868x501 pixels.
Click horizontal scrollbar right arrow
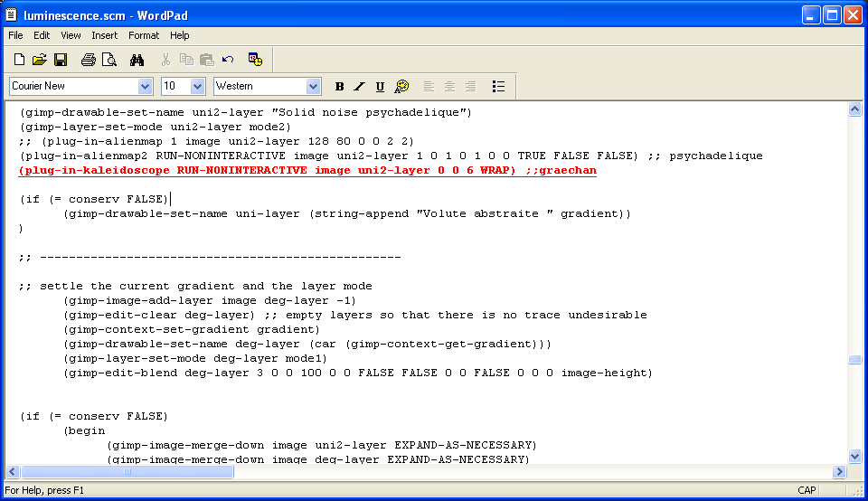pos(839,472)
